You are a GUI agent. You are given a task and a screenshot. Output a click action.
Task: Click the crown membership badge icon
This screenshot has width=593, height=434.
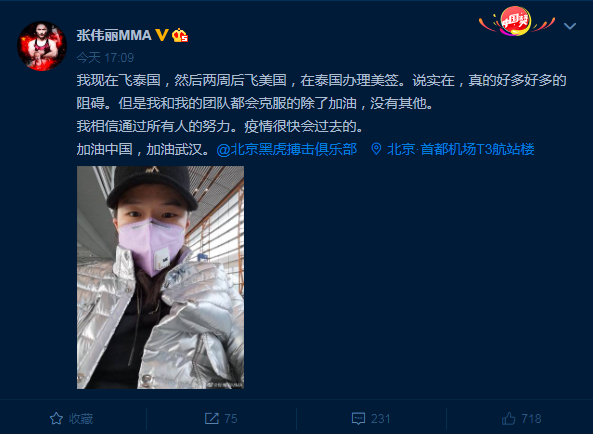coord(180,36)
